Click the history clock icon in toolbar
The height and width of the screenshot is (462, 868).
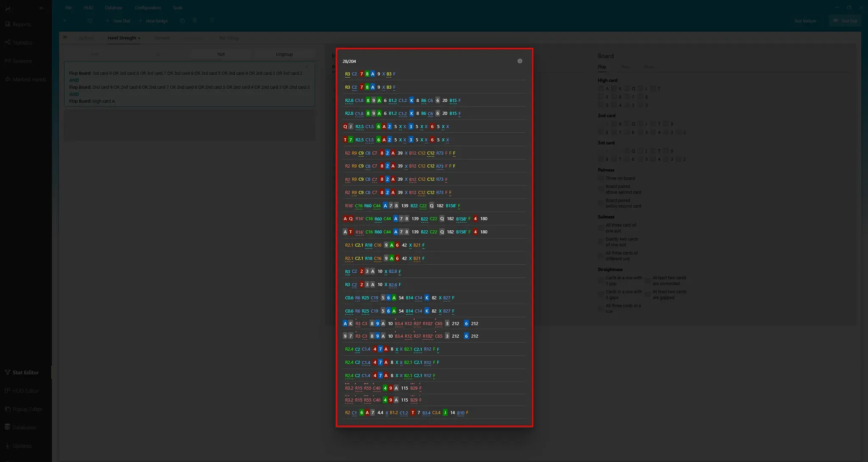[89, 21]
